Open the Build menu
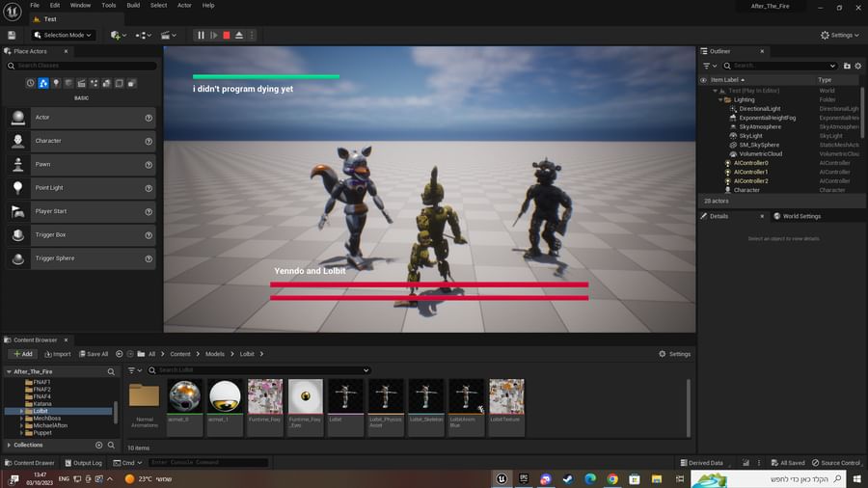This screenshot has width=868, height=488. (133, 5)
